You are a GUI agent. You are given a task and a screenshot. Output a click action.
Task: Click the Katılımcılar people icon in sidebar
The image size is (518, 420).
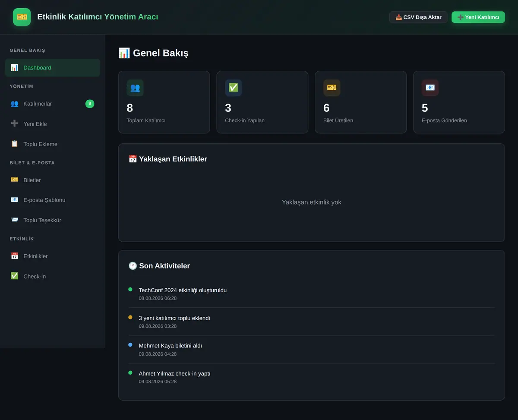click(15, 104)
